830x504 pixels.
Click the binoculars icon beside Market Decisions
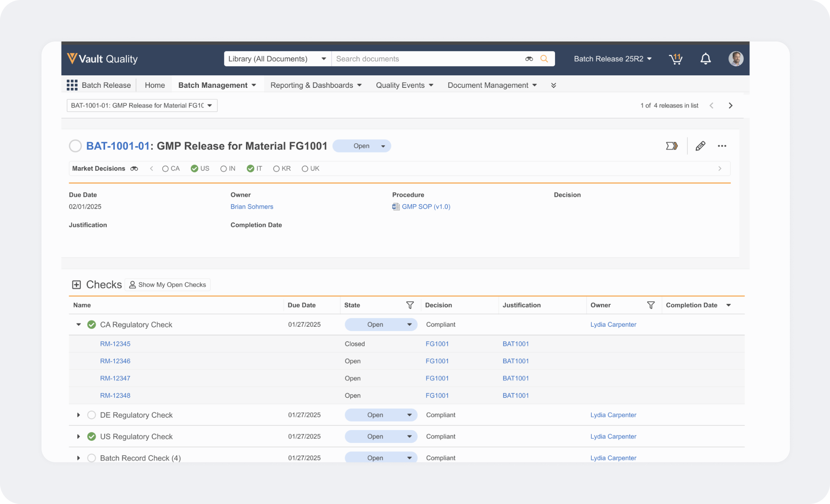pyautogui.click(x=134, y=169)
